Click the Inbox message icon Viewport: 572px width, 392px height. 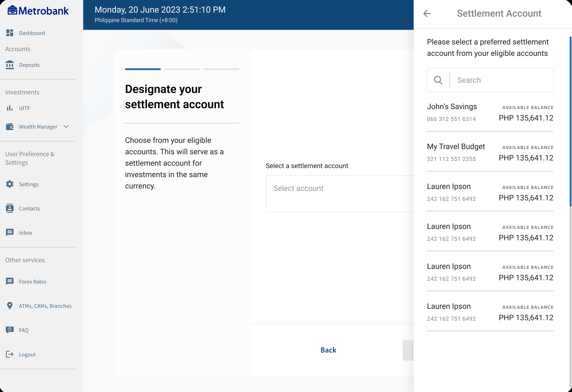tap(10, 232)
